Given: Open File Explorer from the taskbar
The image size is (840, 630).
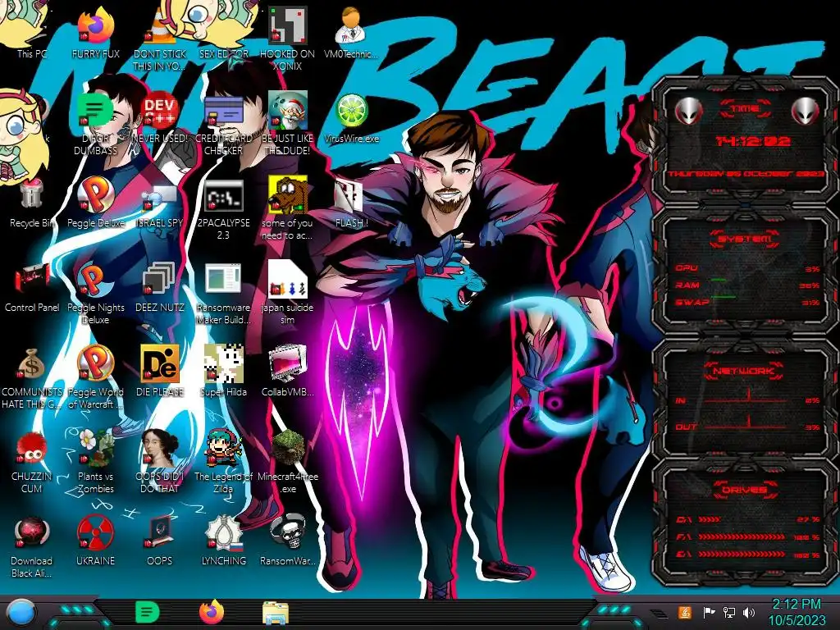Looking at the screenshot, I should (x=276, y=614).
